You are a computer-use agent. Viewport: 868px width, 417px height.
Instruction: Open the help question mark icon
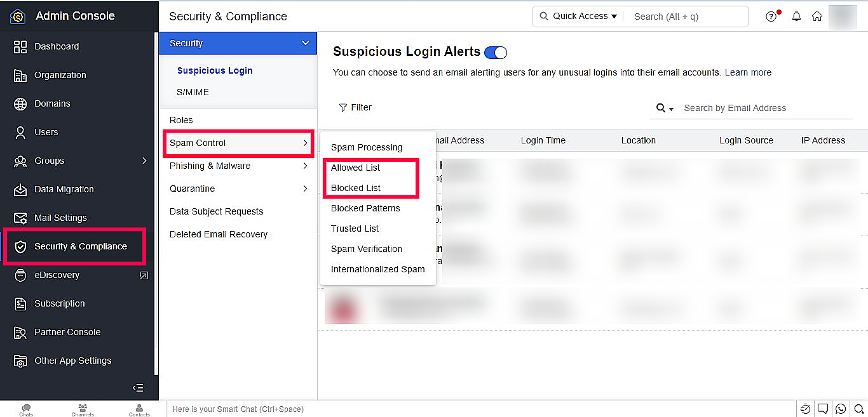[x=771, y=17]
